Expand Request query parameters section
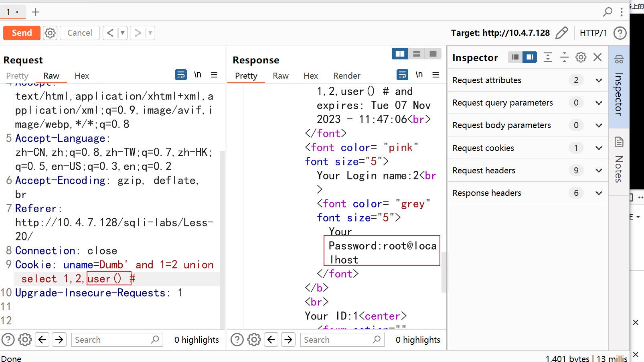The image size is (644, 362). (528, 103)
